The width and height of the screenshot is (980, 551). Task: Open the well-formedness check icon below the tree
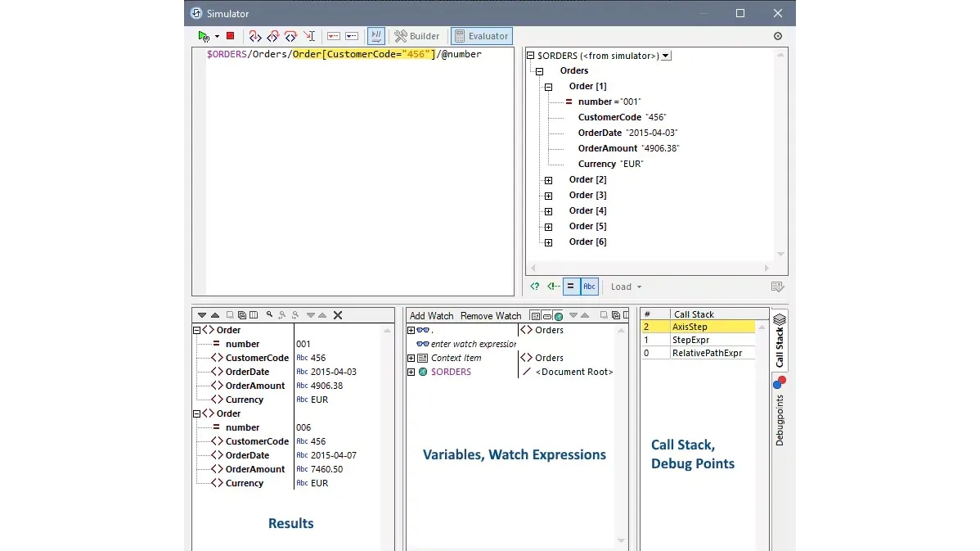(x=534, y=287)
